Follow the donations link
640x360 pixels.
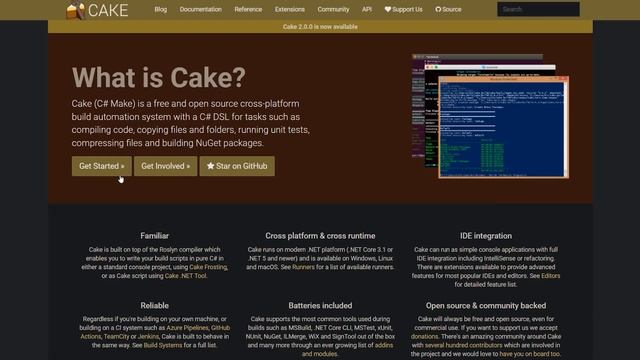[424, 336]
